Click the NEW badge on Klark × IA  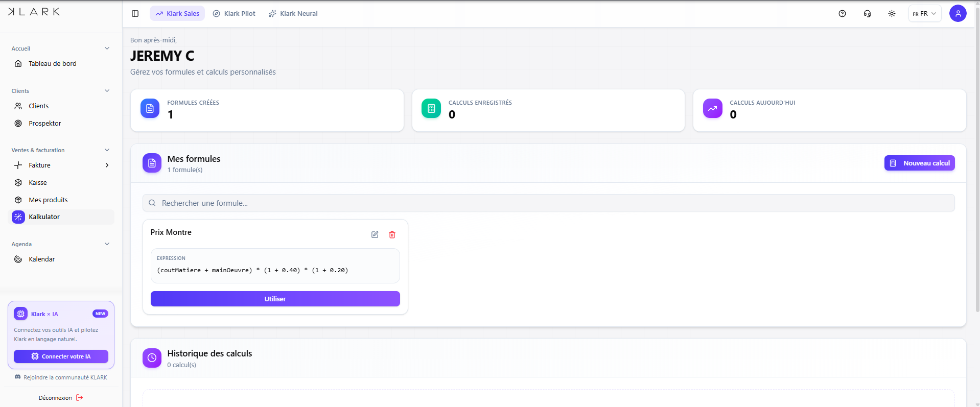(100, 314)
